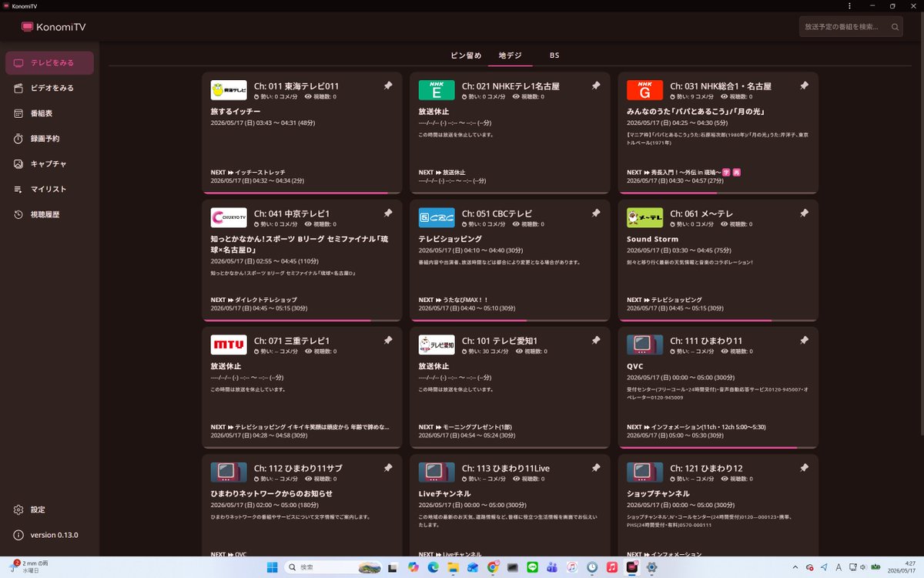This screenshot has height=578, width=924.
Task: Click NEXT モーニングプレゼント(1部) entry
Action: pyautogui.click(x=465, y=427)
